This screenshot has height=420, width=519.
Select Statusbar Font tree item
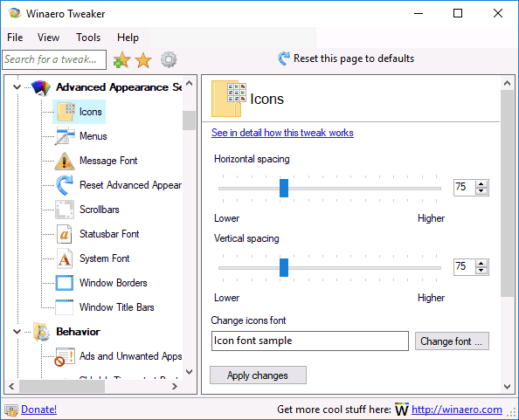(109, 234)
